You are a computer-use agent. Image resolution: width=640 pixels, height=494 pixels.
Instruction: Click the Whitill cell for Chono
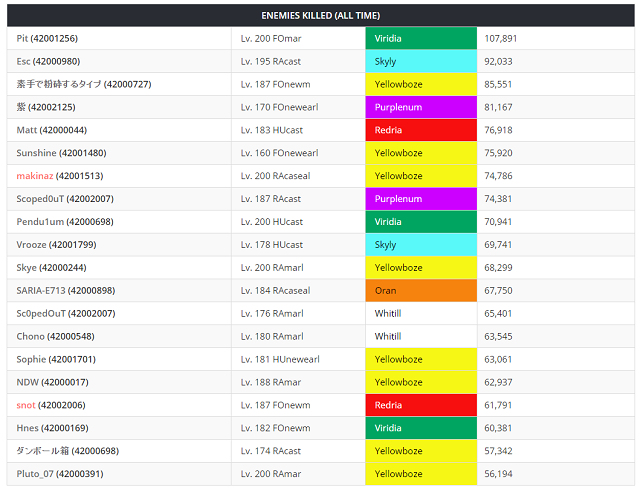click(421, 336)
